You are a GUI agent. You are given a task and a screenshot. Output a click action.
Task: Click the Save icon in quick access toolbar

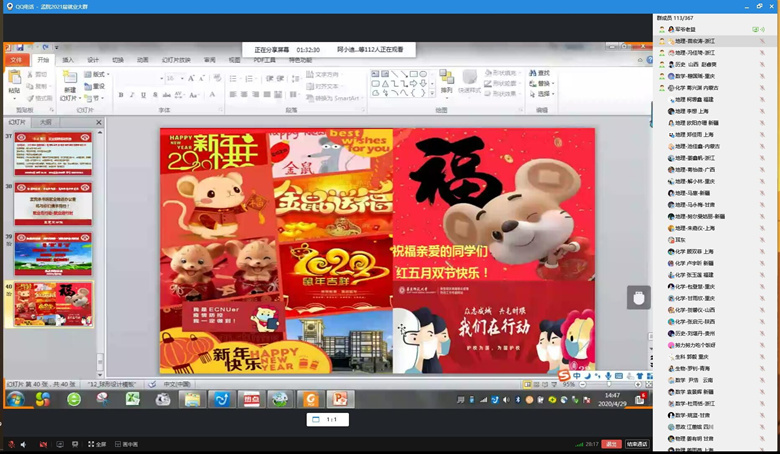point(20,47)
